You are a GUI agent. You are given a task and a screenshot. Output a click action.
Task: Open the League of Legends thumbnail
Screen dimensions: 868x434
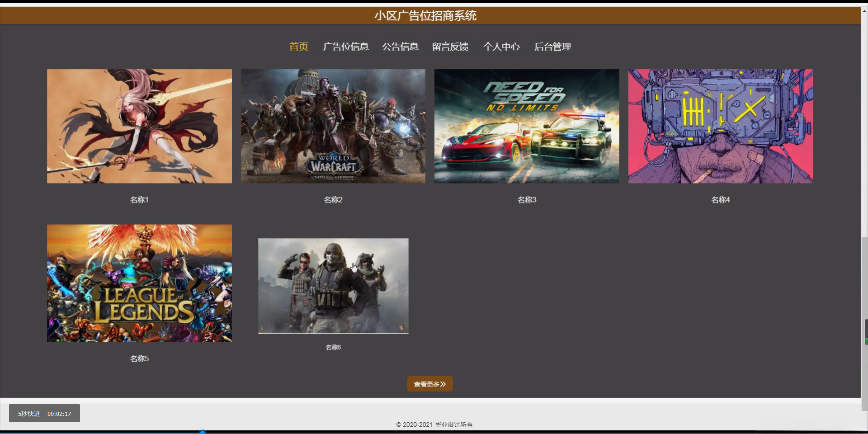pyautogui.click(x=139, y=283)
